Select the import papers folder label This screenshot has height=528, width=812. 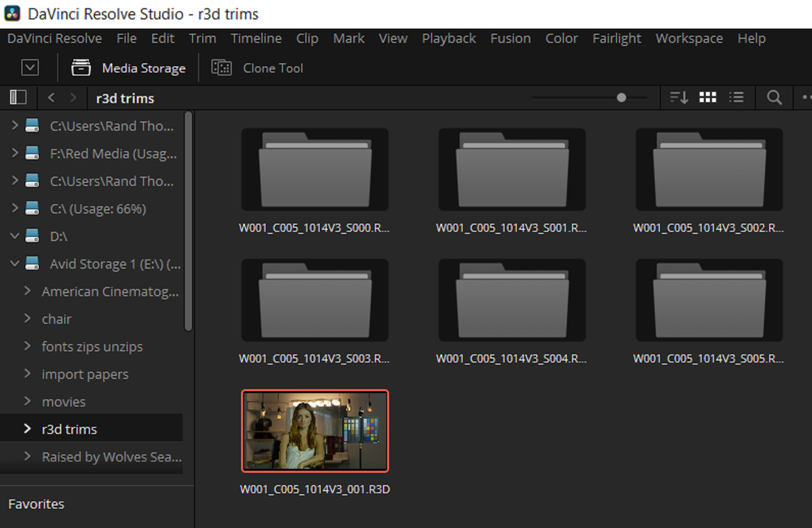pyautogui.click(x=85, y=374)
